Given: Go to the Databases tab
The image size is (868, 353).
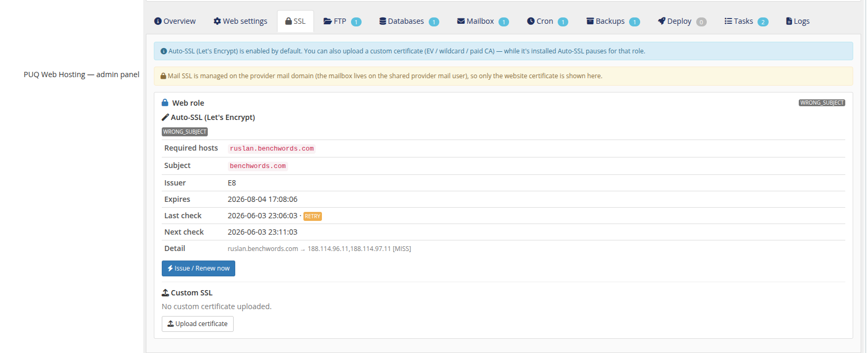Looking at the screenshot, I should click(x=409, y=21).
